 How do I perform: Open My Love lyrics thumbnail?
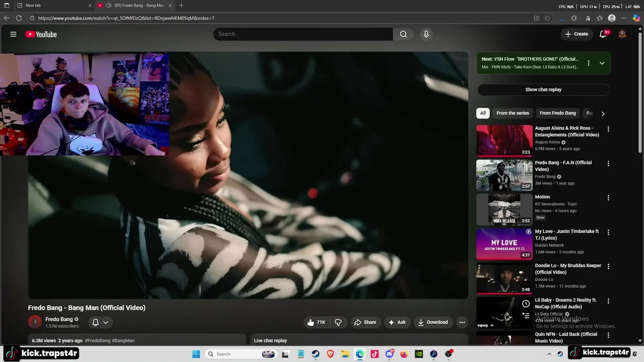tap(504, 244)
